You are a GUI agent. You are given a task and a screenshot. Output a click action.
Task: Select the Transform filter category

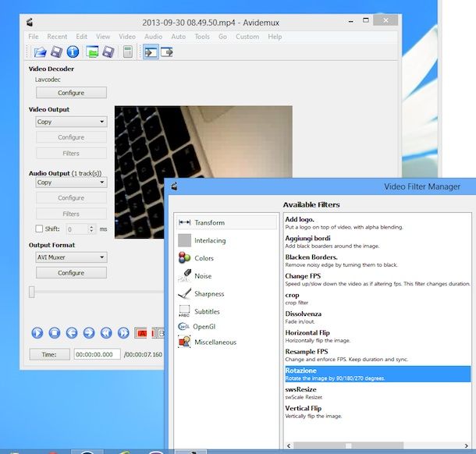point(226,222)
